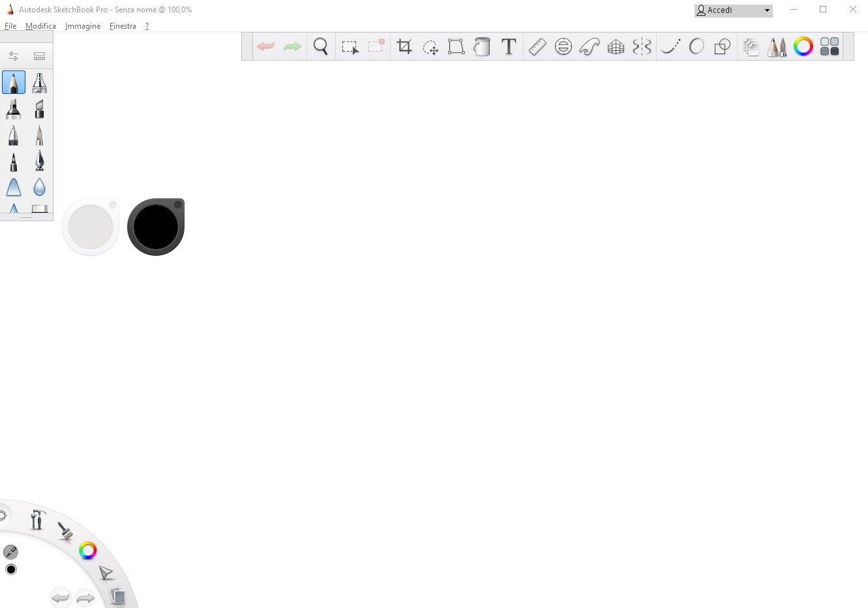The image size is (868, 608).
Task: Open lagoon tools hammer and wrench icon
Action: (x=38, y=519)
